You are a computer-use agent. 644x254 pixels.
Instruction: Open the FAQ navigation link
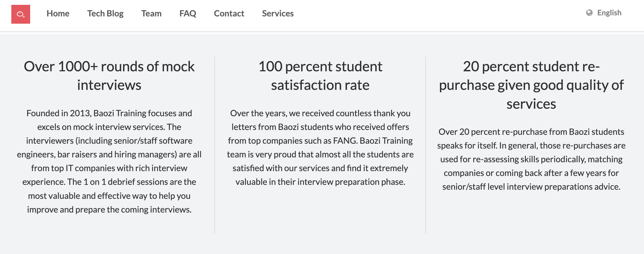click(x=188, y=13)
